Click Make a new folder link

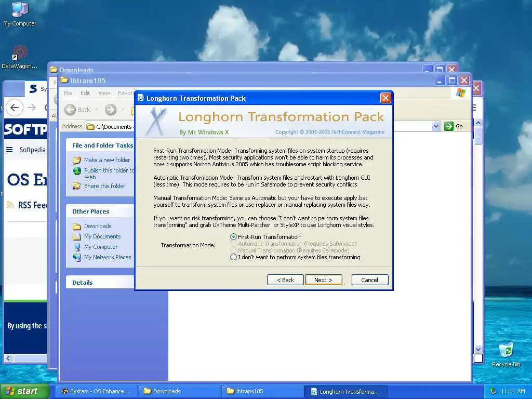coord(107,160)
